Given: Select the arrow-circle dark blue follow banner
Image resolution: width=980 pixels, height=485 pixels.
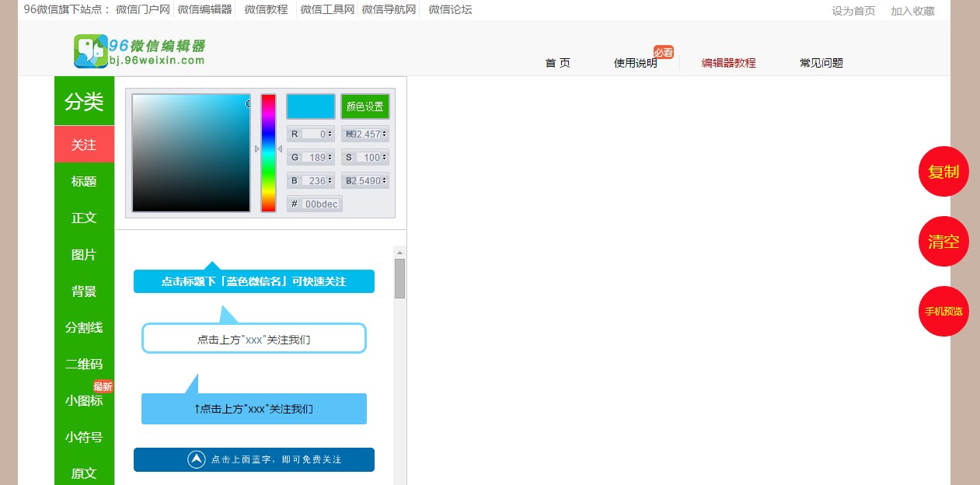Looking at the screenshot, I should pos(253,459).
